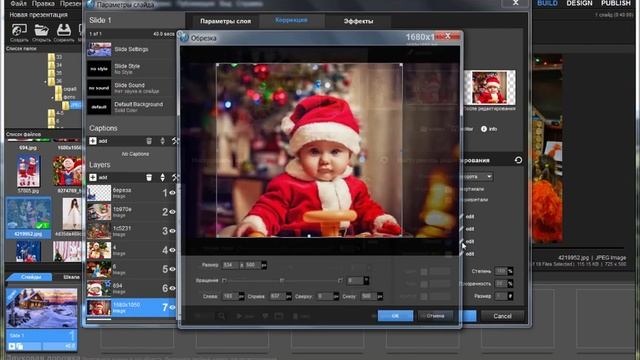Switch to the Эффекты tab
The width and height of the screenshot is (640, 360).
click(358, 21)
